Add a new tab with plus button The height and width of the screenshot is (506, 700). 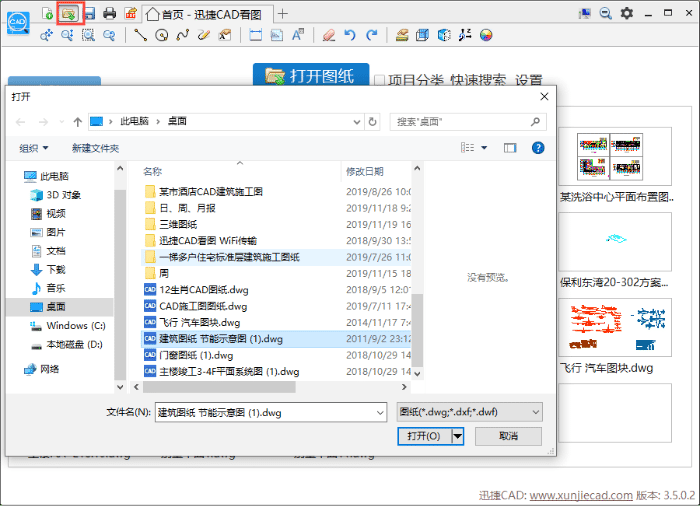pyautogui.click(x=283, y=14)
